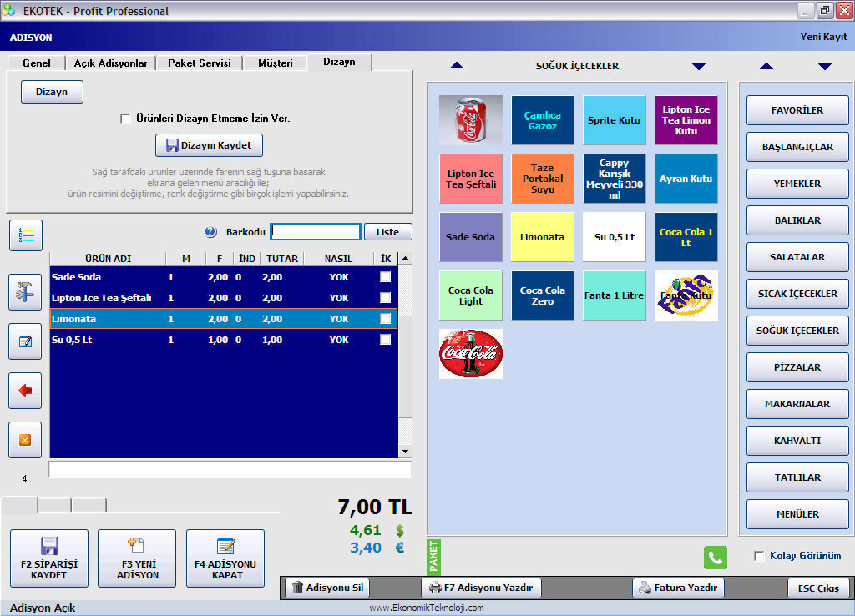Screen dimensions: 855x616
Task: Click the green phone call icon
Action: pos(715,557)
